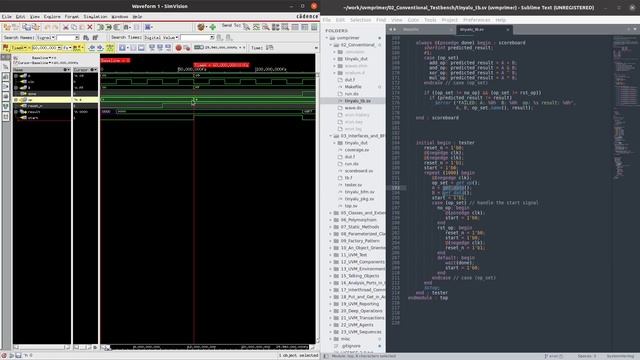Image resolution: width=640 pixels, height=360 pixels.
Task: Click the red TimeA cursor label in waveform
Action: 221,65
